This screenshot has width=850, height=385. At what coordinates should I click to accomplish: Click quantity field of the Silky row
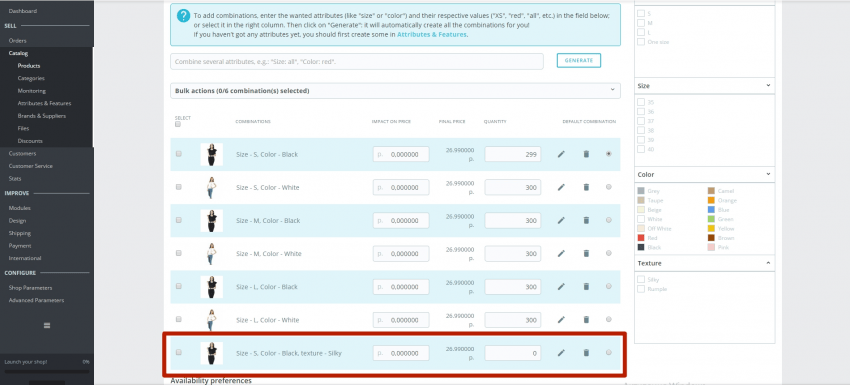[513, 353]
